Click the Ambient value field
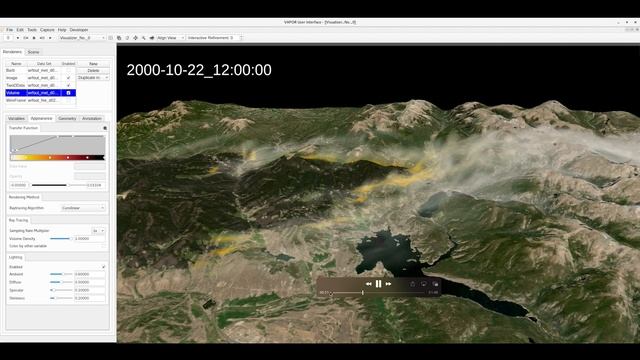 pyautogui.click(x=90, y=274)
